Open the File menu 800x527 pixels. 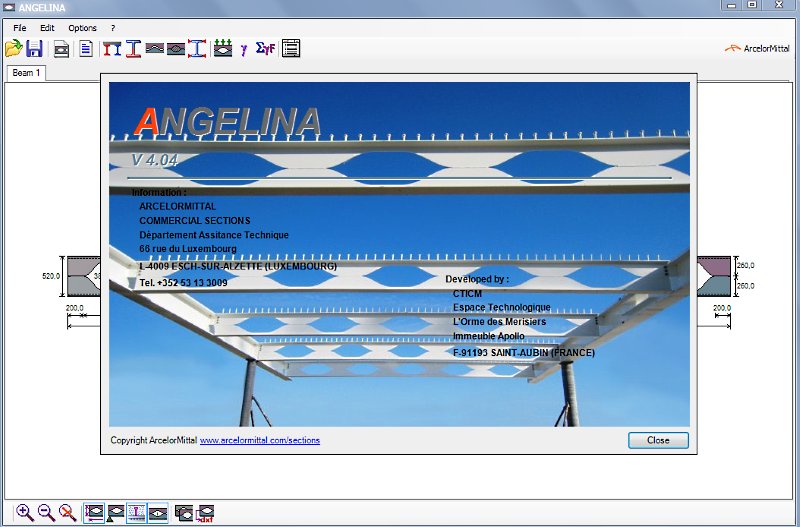[x=19, y=28]
